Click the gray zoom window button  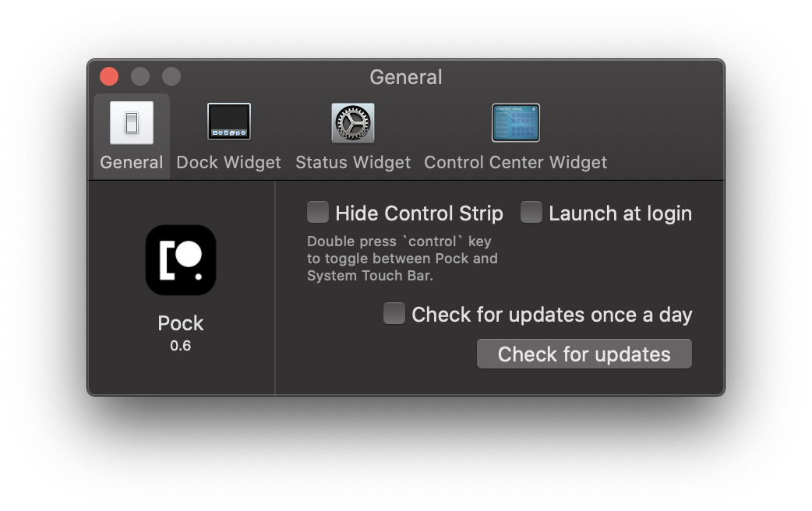[x=171, y=76]
